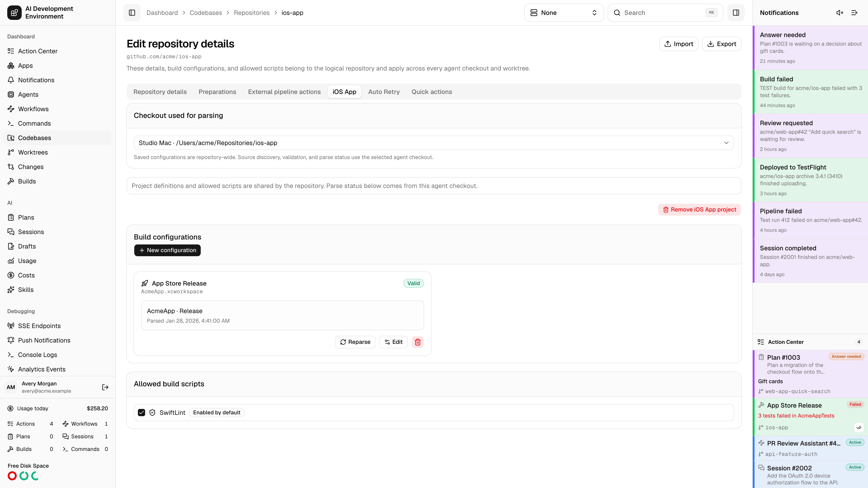Screen dimensions: 868x488
Task: Open the Deployed to TestFlight notification
Action: tap(810, 180)
